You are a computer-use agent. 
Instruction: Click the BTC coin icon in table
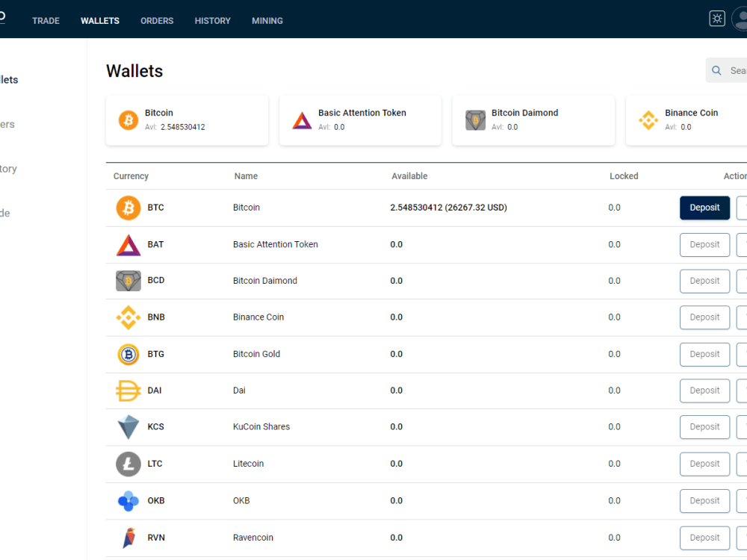[x=128, y=208]
